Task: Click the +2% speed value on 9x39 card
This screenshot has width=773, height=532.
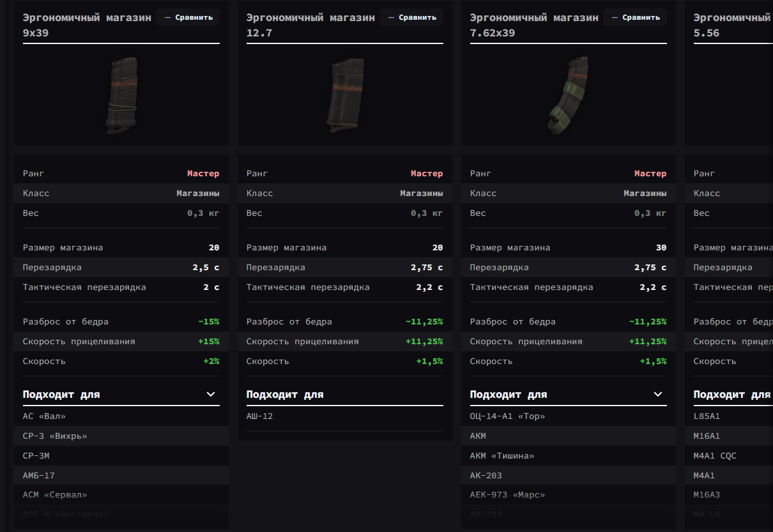Action: pos(211,361)
